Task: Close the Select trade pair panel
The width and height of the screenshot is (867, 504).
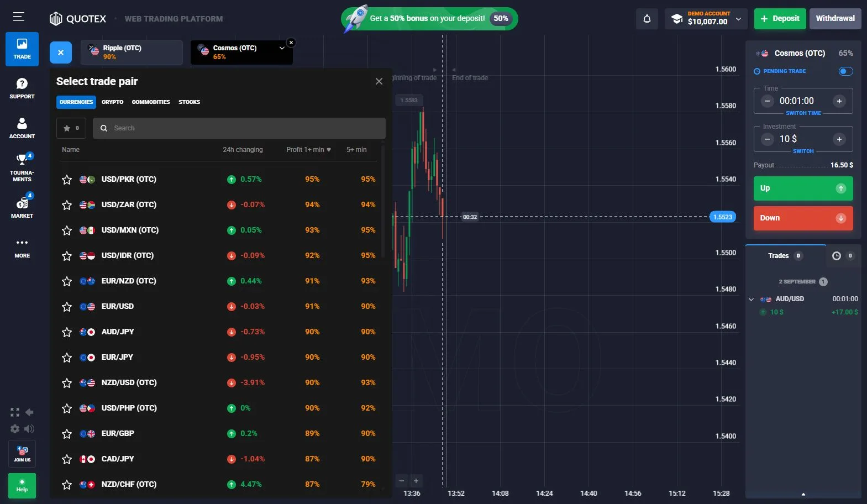Action: click(x=379, y=81)
